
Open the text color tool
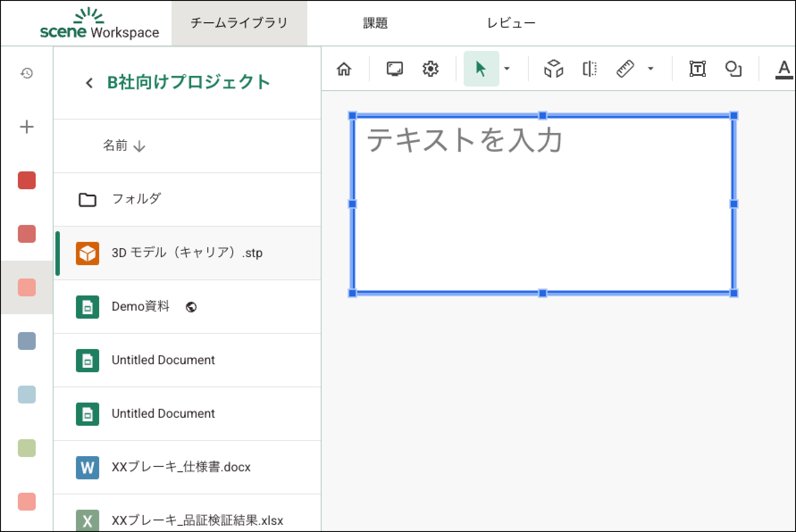click(783, 69)
